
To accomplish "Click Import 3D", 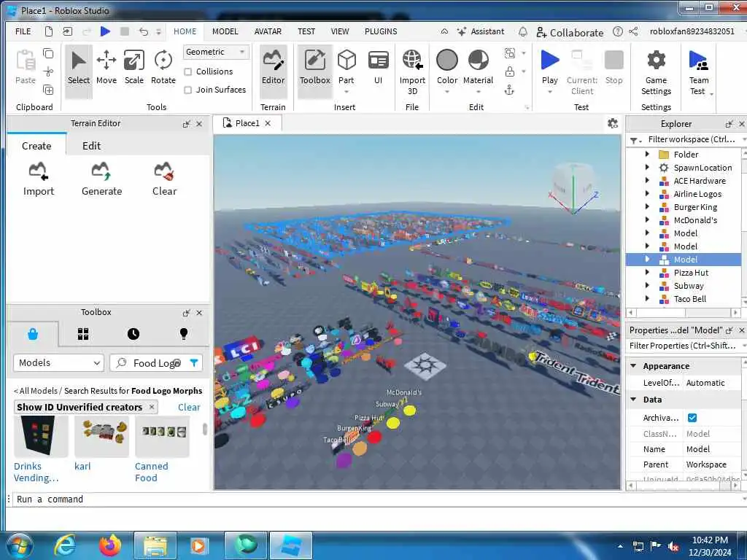I will (x=412, y=72).
